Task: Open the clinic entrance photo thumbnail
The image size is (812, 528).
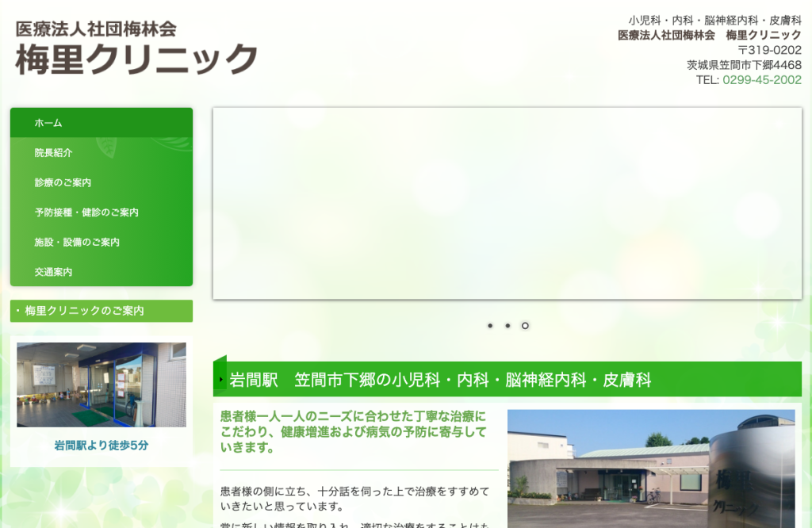Action: 101,385
